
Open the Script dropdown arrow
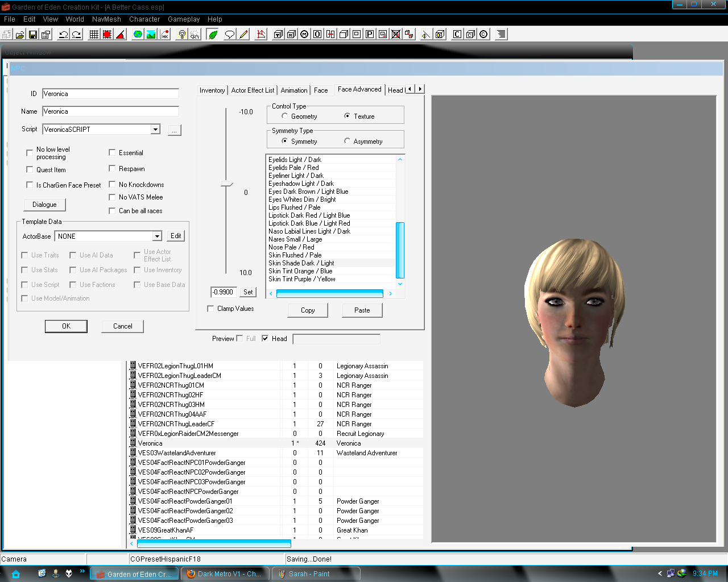[x=155, y=130]
